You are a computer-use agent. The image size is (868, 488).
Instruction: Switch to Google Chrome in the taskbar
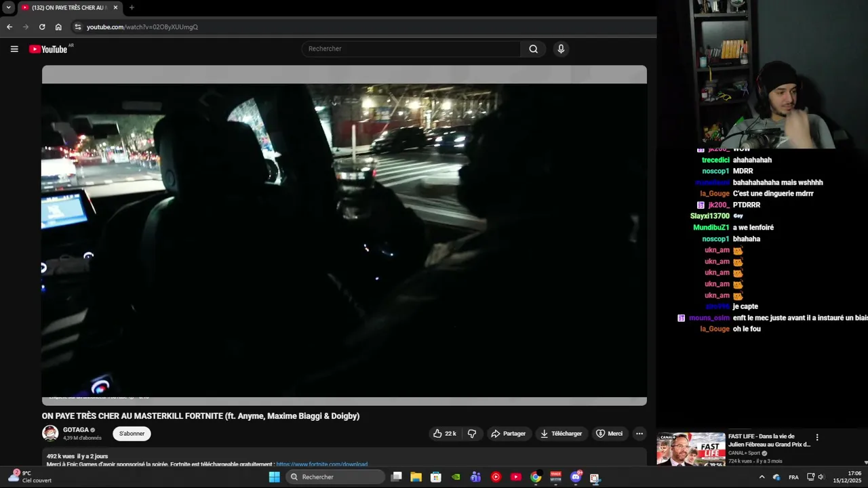point(536,477)
